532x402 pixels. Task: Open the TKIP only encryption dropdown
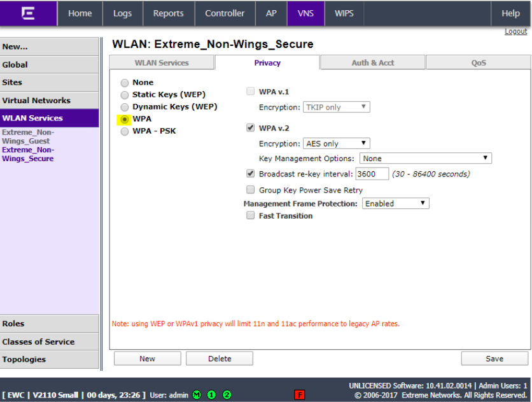pyautogui.click(x=336, y=107)
